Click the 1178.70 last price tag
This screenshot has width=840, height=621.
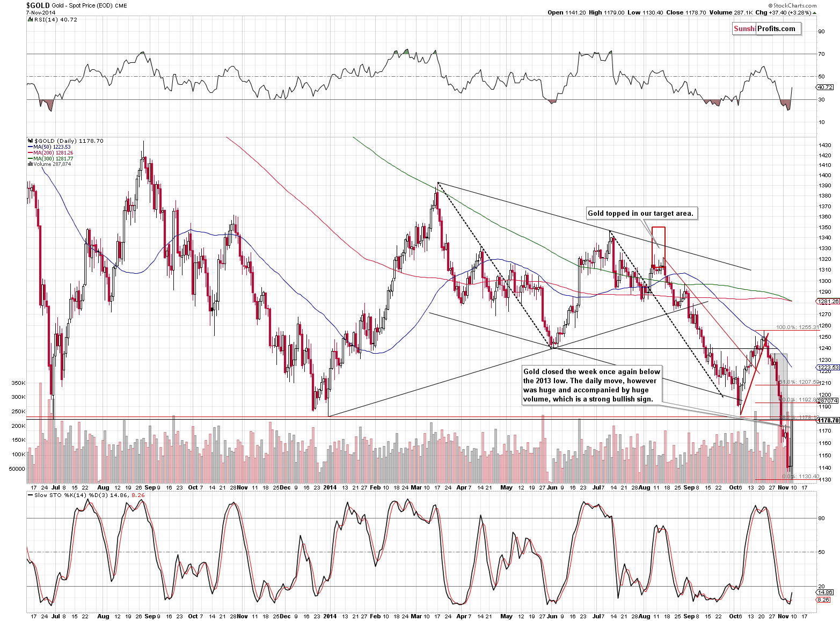click(827, 420)
